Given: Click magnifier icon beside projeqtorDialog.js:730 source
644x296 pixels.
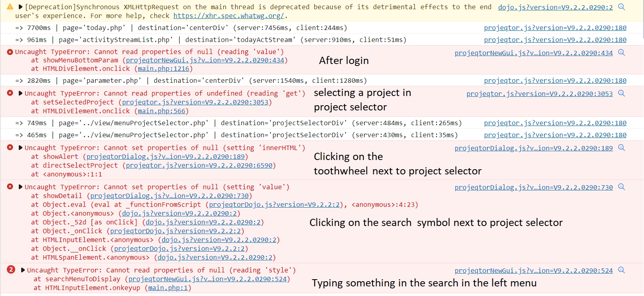Looking at the screenshot, I should point(622,187).
